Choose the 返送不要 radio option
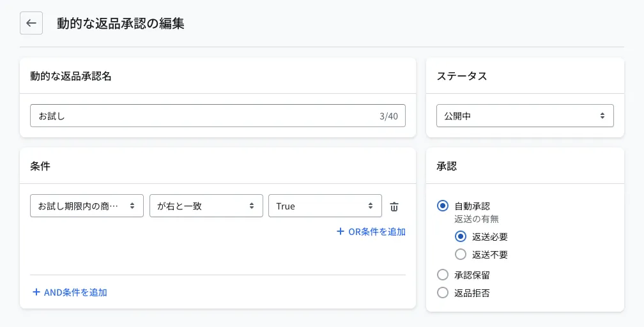 [461, 255]
